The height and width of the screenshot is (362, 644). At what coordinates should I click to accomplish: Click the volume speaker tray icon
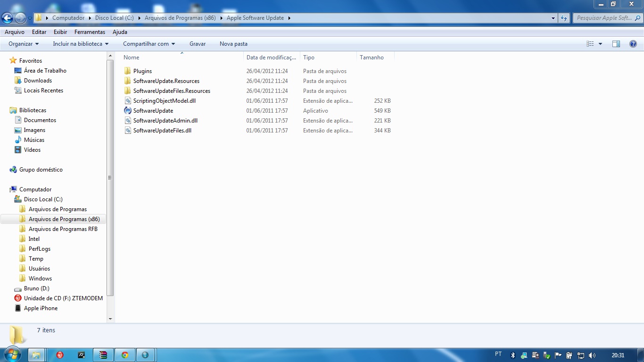[x=592, y=355]
